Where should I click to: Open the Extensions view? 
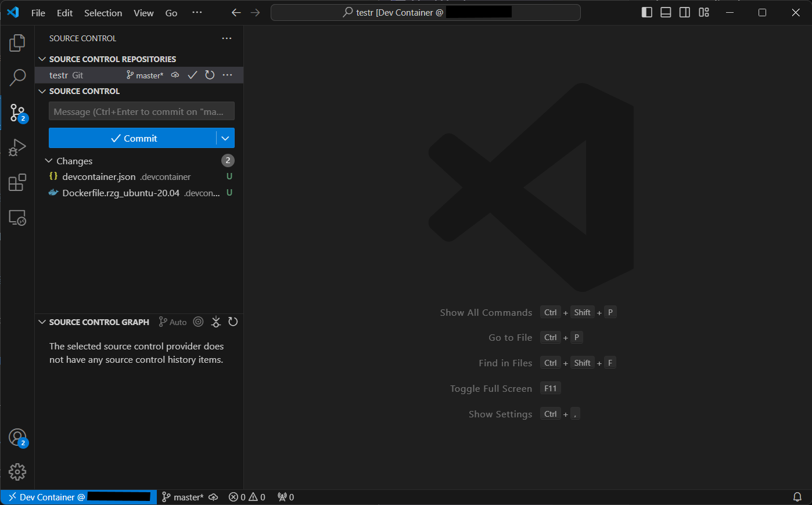click(17, 182)
